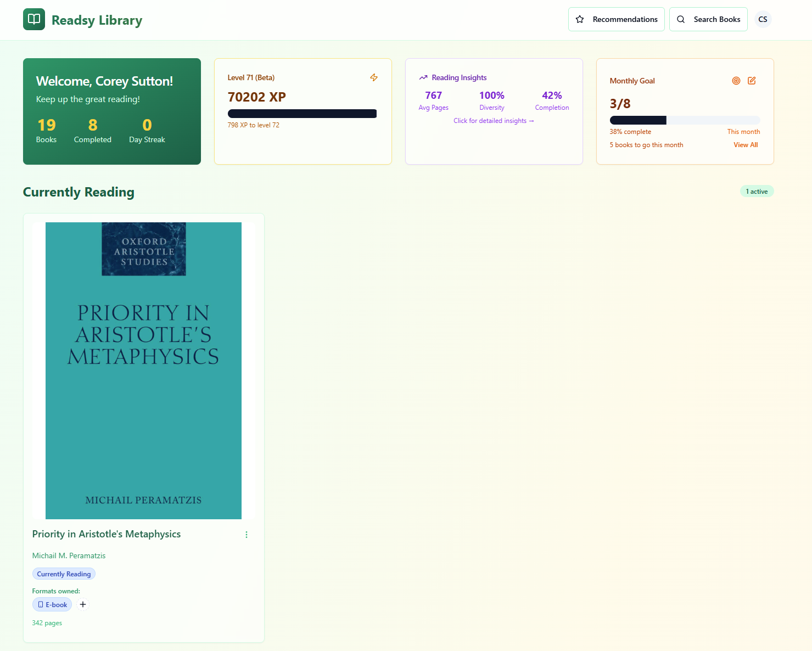The height and width of the screenshot is (651, 812).
Task: Click the book title 'Priority in Aristotle's Metaphysics'
Action: [x=107, y=534]
